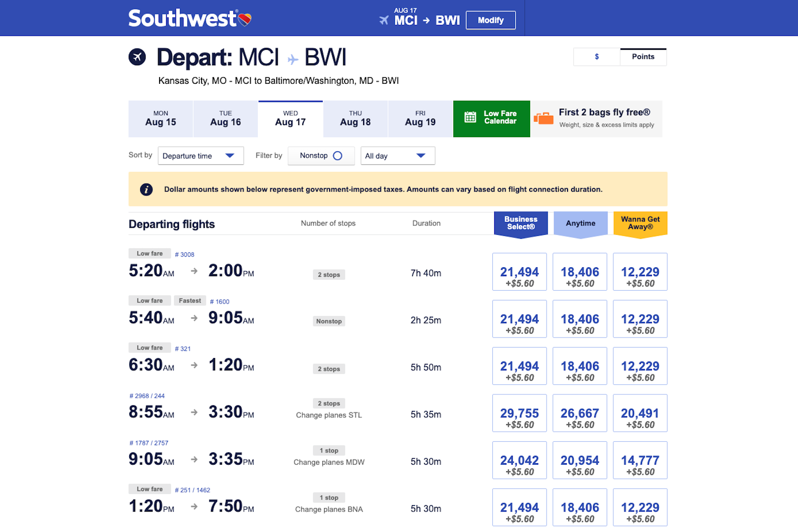Select the Wed Aug 17 date tab
Screen dimensions: 798x532
click(290, 119)
